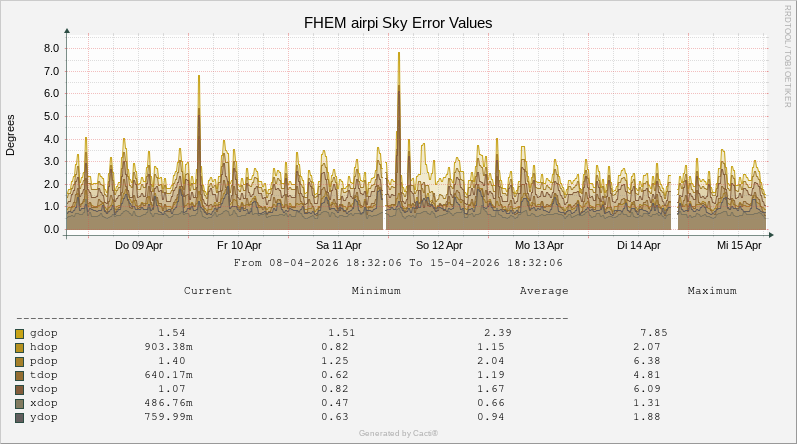The image size is (797, 444).
Task: Click the Do 09 Apr date label
Action: coord(139,245)
